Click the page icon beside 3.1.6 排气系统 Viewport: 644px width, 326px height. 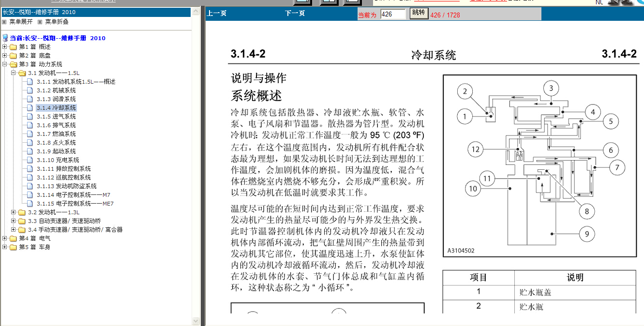pyautogui.click(x=30, y=125)
